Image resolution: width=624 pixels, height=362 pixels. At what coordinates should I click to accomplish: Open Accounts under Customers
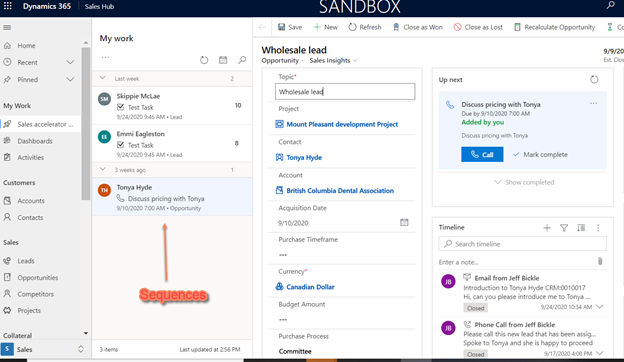[31, 200]
